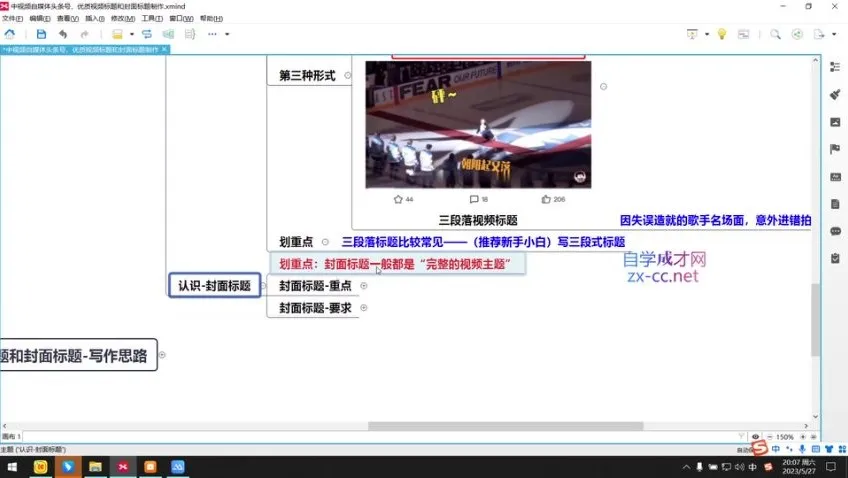The image size is (848, 478).
Task: Collapse the 第三种形式 topic
Action: tap(348, 75)
